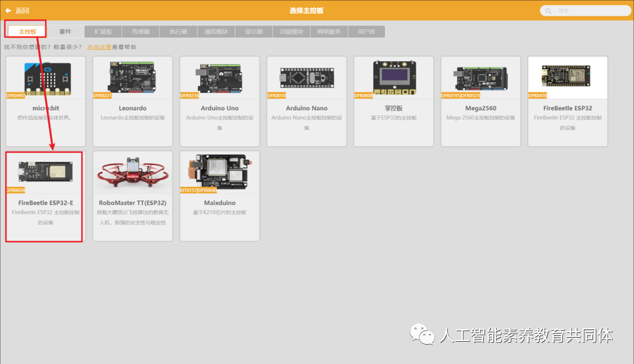Open the 扩展板 tab

(103, 32)
